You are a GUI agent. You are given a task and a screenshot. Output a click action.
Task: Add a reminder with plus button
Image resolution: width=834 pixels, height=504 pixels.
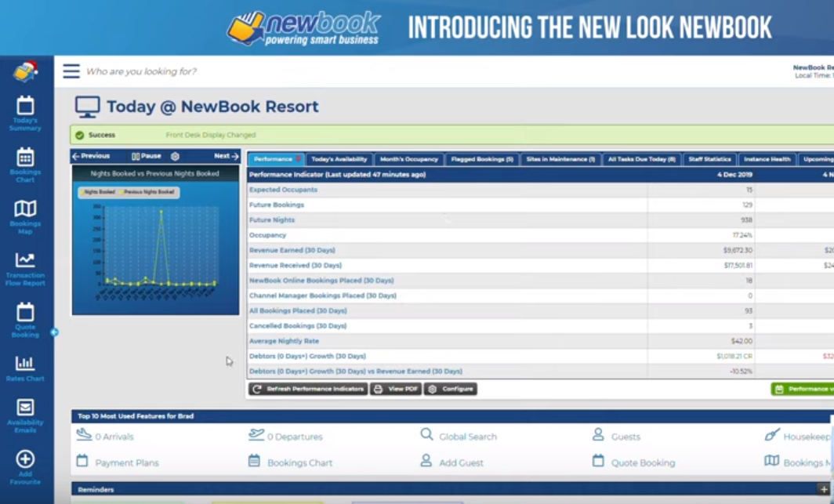pyautogui.click(x=823, y=489)
